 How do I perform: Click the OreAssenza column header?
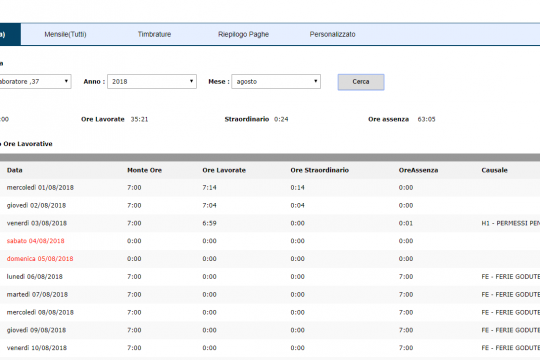click(x=418, y=170)
